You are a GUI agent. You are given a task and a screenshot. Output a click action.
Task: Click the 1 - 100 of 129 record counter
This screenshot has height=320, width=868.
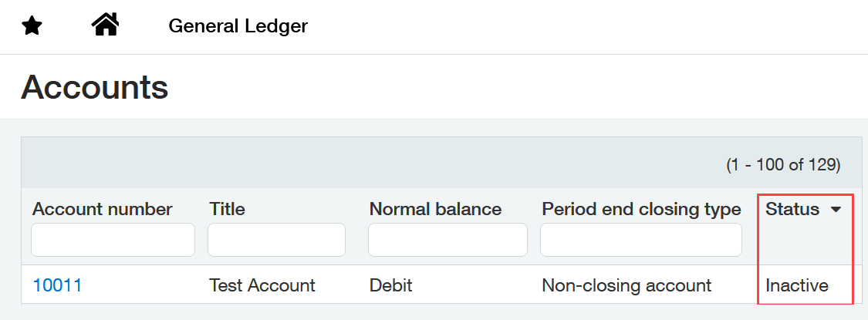[783, 164]
